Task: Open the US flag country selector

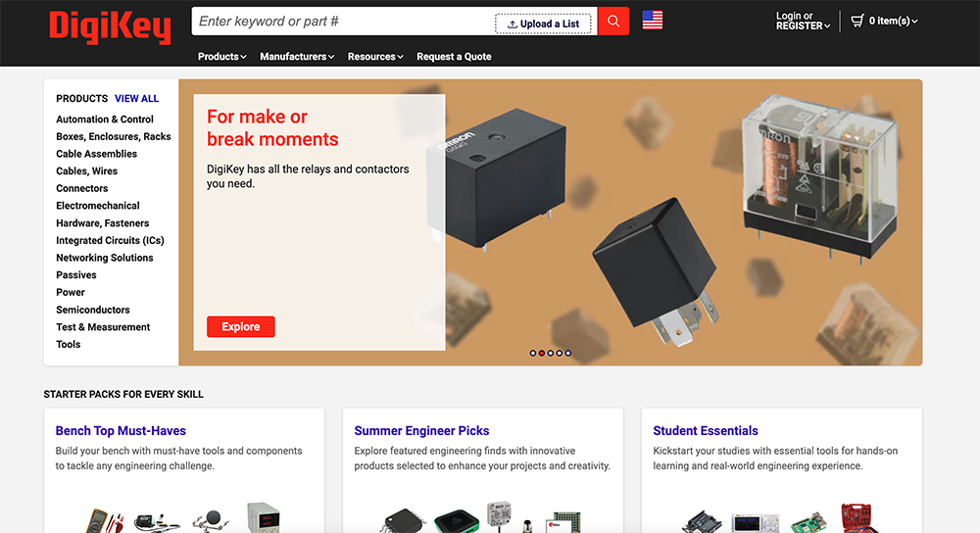Action: (652, 20)
